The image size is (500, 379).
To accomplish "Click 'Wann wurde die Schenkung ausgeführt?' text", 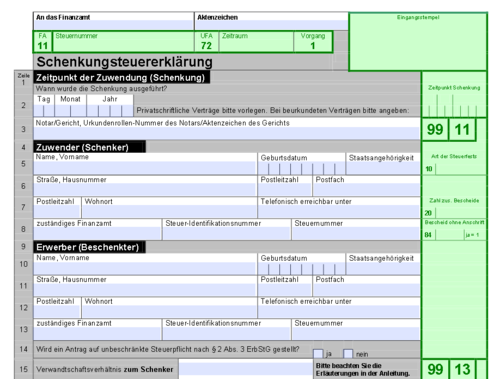I will pyautogui.click(x=101, y=89).
